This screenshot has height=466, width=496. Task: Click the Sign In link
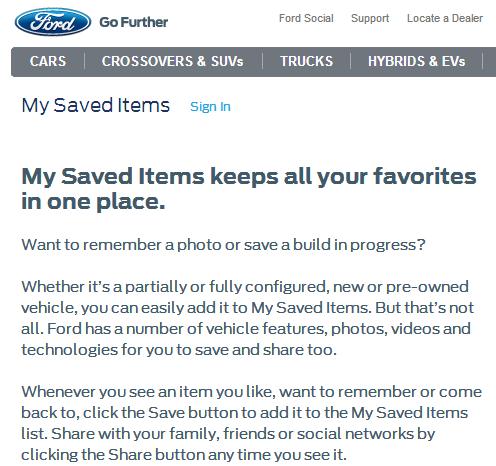pyautogui.click(x=210, y=107)
